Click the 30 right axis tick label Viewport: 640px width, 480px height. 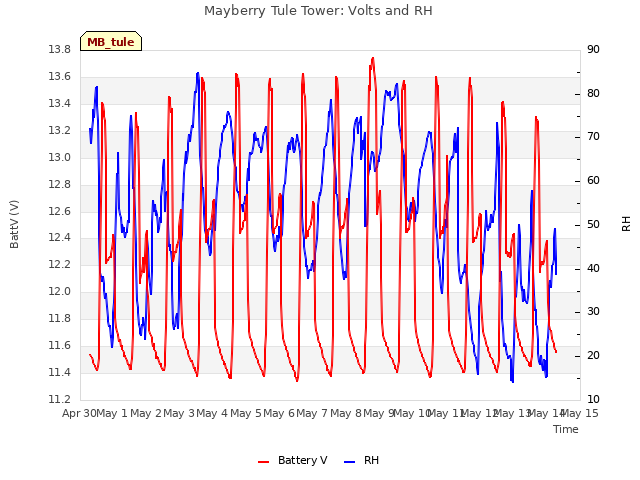coord(593,312)
